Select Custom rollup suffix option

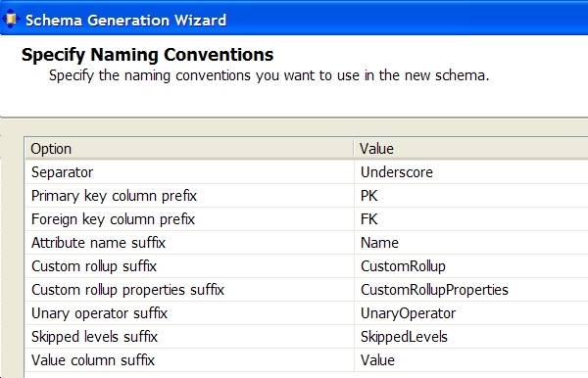[x=189, y=266]
